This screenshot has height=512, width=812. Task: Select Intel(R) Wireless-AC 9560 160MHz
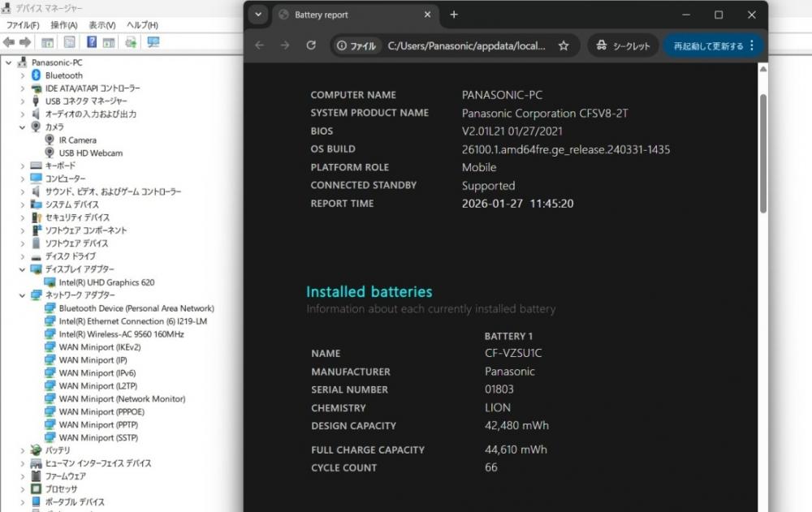121,334
